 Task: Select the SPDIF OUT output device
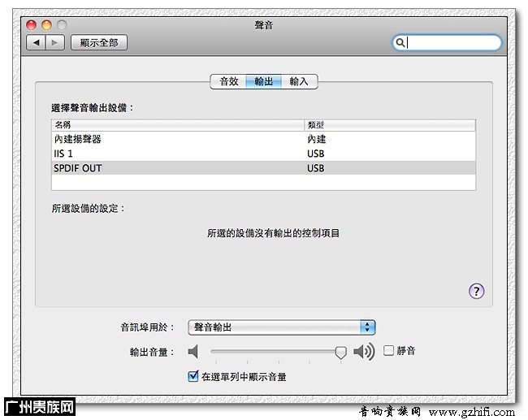264,168
